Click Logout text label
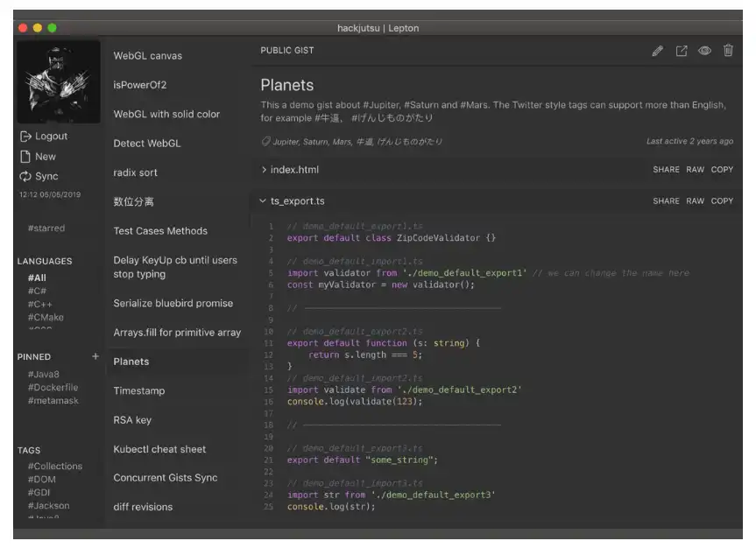The image size is (756, 548). click(51, 137)
